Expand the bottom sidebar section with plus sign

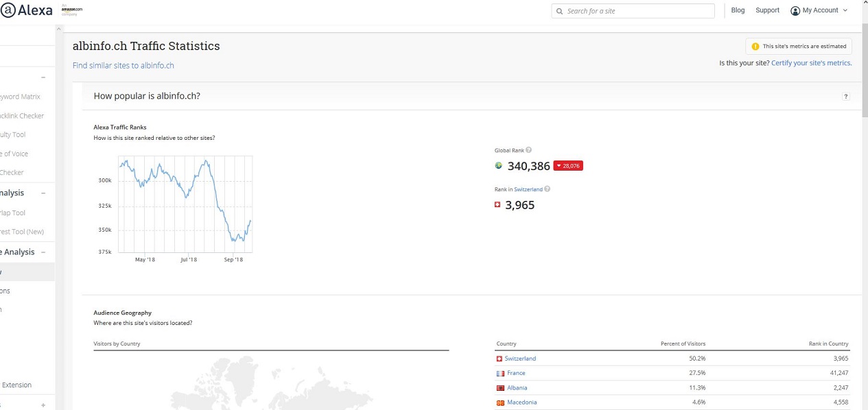pyautogui.click(x=43, y=405)
